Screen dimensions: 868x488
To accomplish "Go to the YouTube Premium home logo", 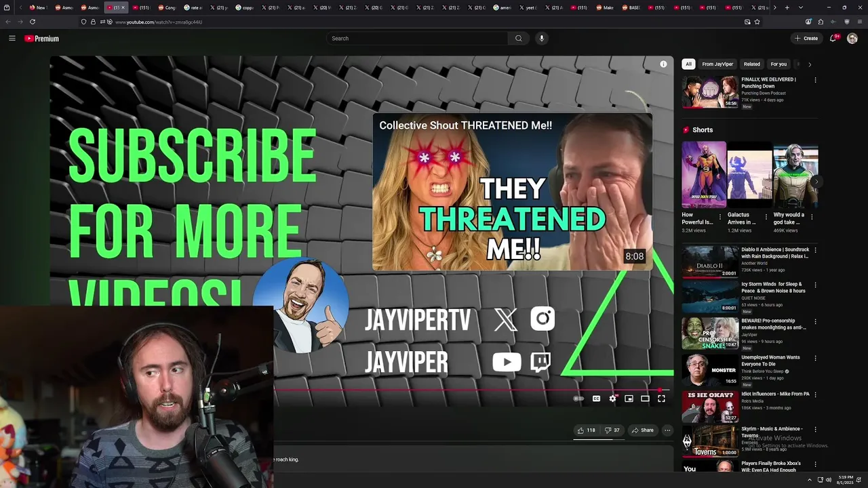I will (42, 39).
